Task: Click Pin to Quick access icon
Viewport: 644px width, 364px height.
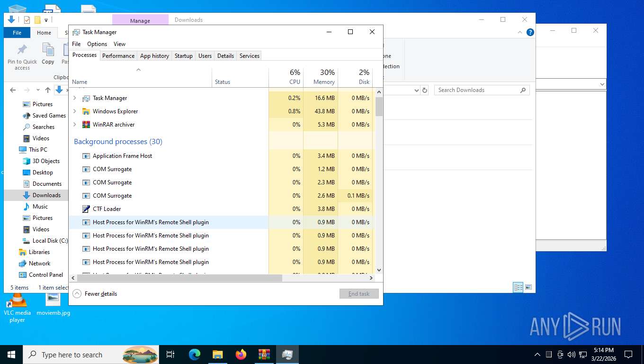Action: click(22, 50)
